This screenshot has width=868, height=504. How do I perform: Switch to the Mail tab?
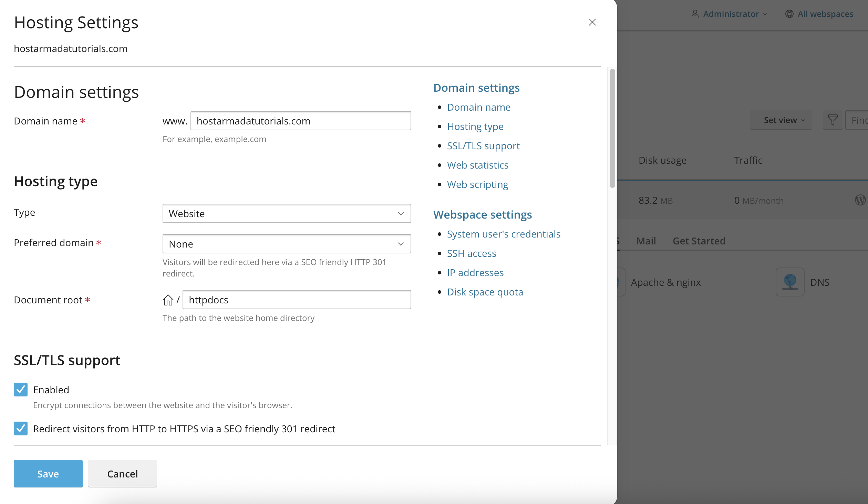(646, 241)
